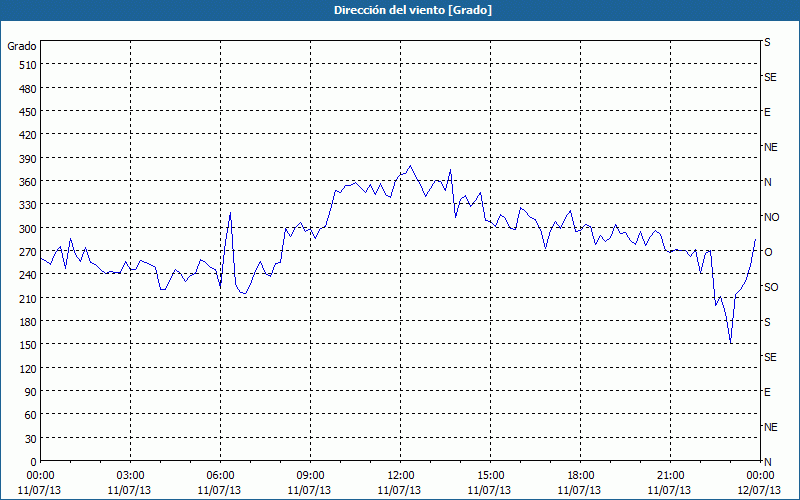Click the 'E' compass label level with 450

tap(767, 112)
